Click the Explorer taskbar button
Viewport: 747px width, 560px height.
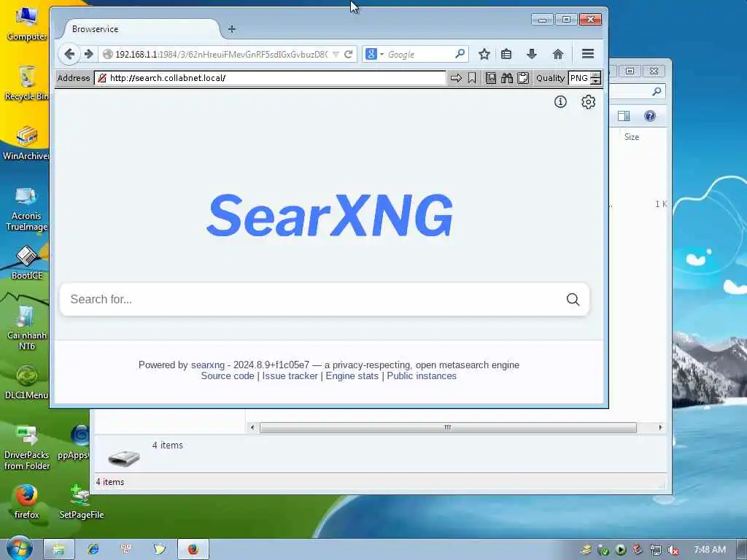click(x=58, y=549)
